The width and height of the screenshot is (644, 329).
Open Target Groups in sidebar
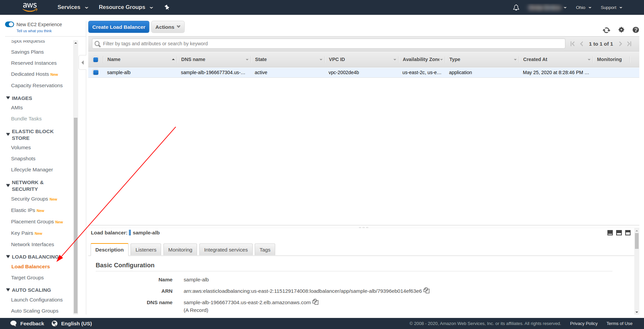[x=28, y=278]
